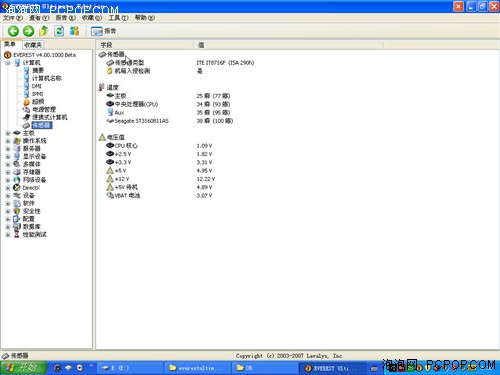This screenshot has height=375, width=500.
Task: Open the 报告 report toolbar button
Action: coord(103,31)
